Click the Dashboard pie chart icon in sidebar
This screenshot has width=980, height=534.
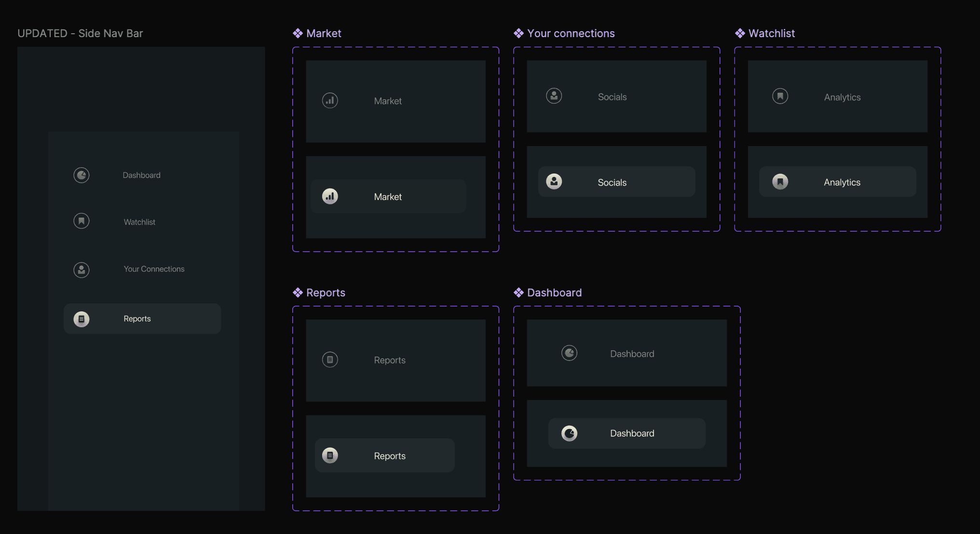tap(82, 175)
